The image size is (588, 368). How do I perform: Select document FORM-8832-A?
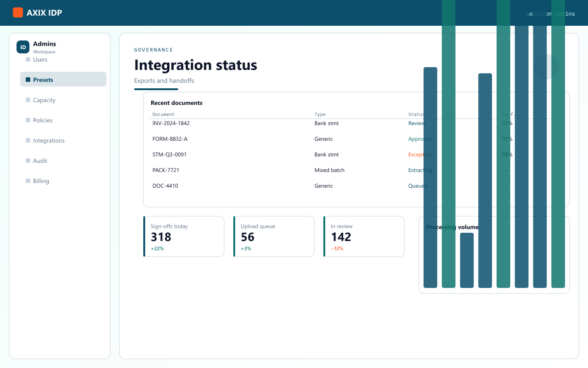(x=170, y=139)
